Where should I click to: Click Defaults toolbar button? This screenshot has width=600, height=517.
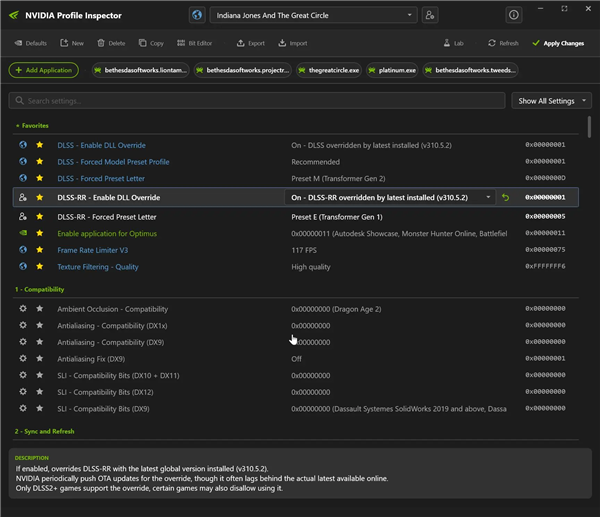click(31, 43)
